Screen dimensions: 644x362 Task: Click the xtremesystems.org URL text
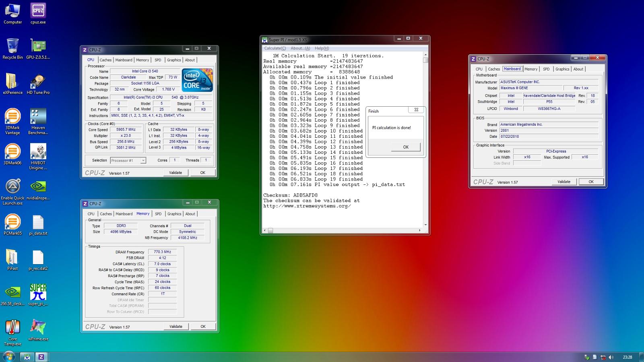[x=307, y=206]
